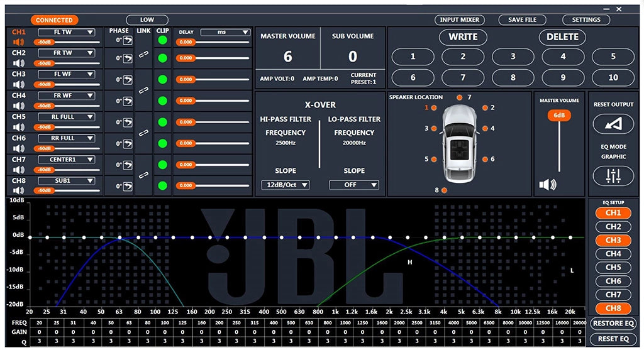Open the Input Mixer
This screenshot has width=644, height=350.
[460, 19]
